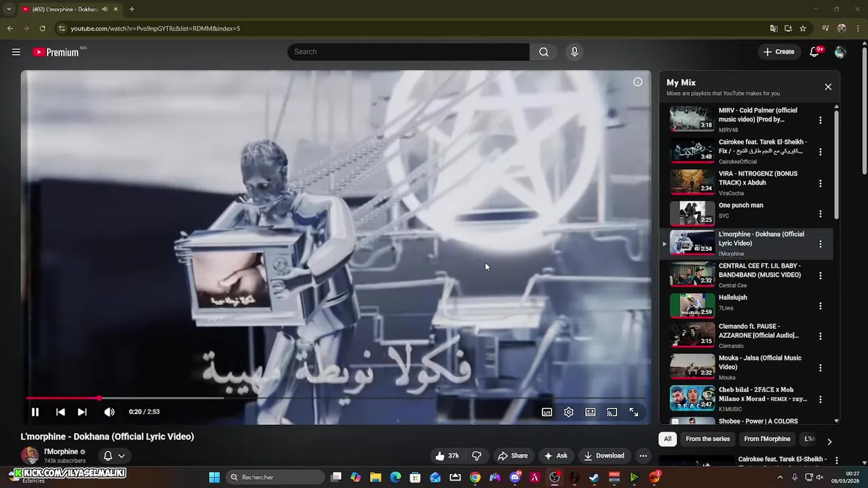Play Cheb bilal 2FACE remix thumbnail
The width and height of the screenshot is (868, 488).
(x=692, y=398)
